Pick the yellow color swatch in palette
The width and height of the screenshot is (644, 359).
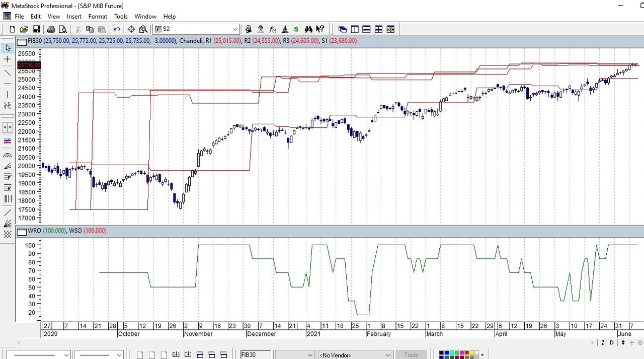pos(471,353)
